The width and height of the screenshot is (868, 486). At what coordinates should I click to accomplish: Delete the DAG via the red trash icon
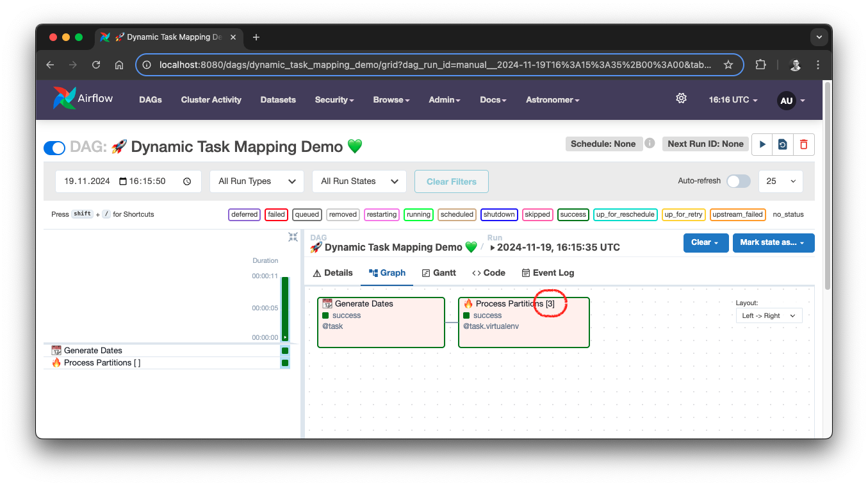[x=803, y=144]
